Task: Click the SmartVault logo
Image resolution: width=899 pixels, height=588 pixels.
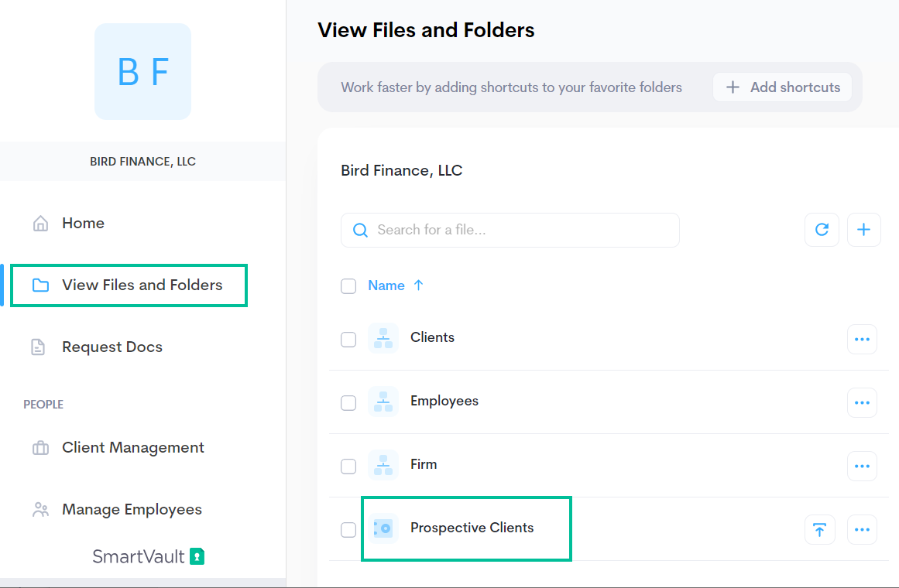Action: click(x=149, y=556)
